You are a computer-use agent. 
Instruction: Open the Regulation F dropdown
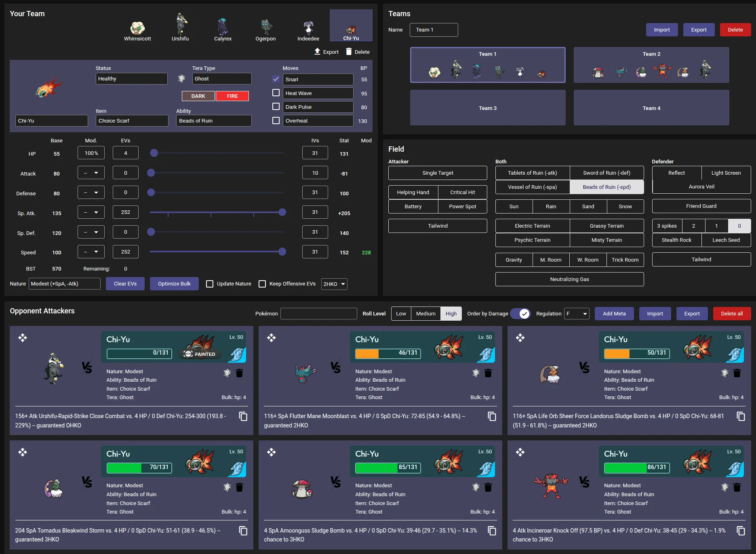tap(577, 313)
